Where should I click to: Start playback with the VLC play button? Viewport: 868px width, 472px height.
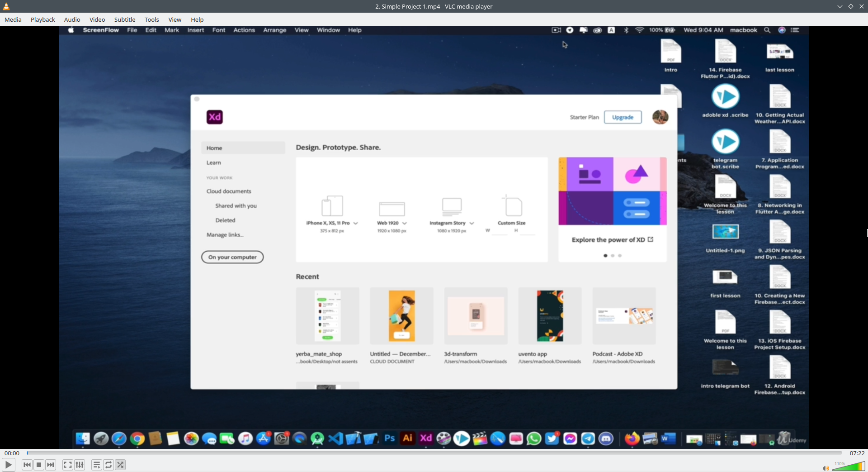[8, 465]
